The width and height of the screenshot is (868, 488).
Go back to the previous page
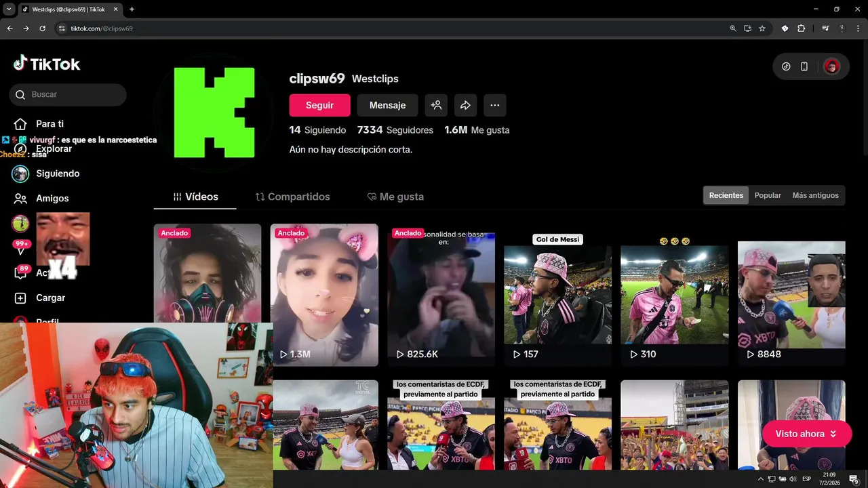click(9, 28)
